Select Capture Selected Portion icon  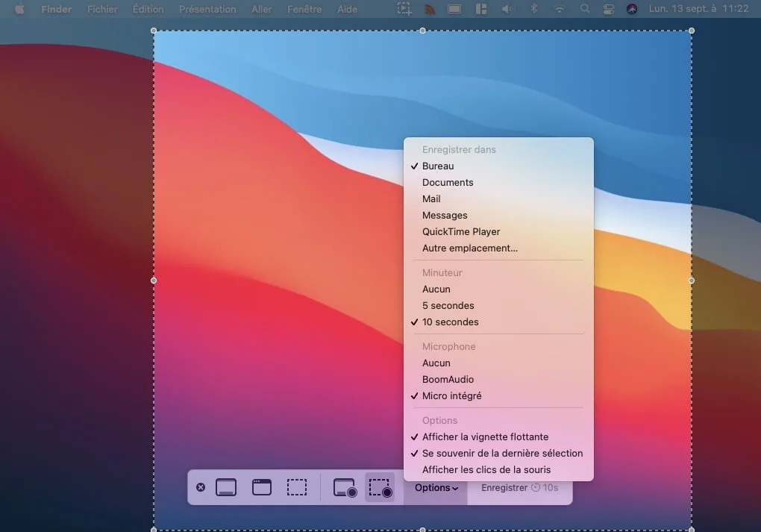(296, 487)
